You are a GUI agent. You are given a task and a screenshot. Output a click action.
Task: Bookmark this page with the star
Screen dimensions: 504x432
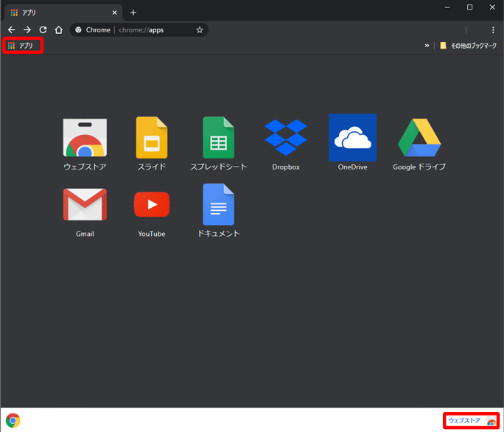tap(200, 30)
